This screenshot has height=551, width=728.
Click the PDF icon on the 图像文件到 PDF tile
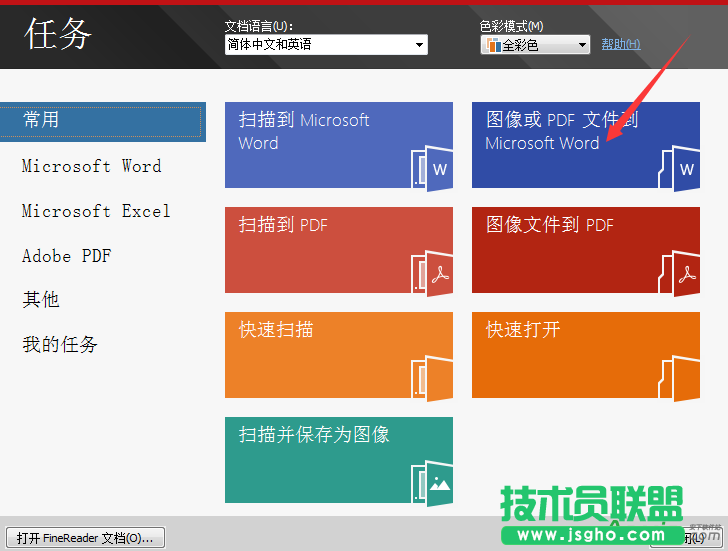(679, 273)
